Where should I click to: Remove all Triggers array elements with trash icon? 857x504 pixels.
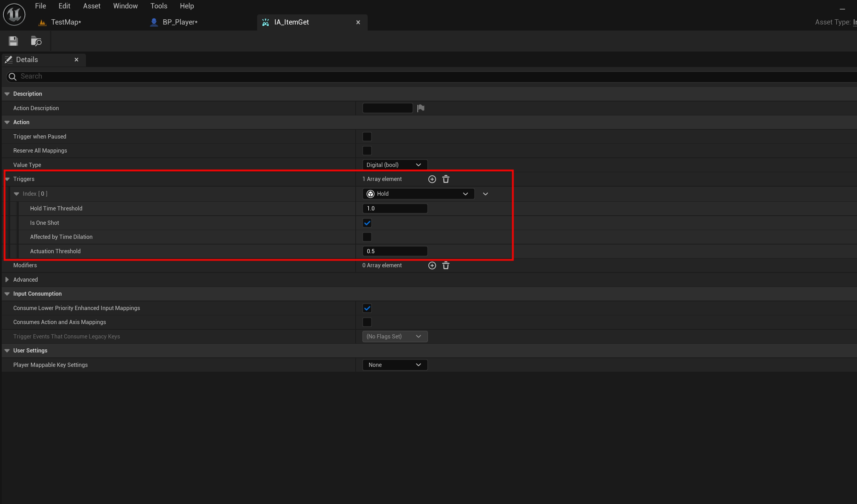[x=446, y=179]
